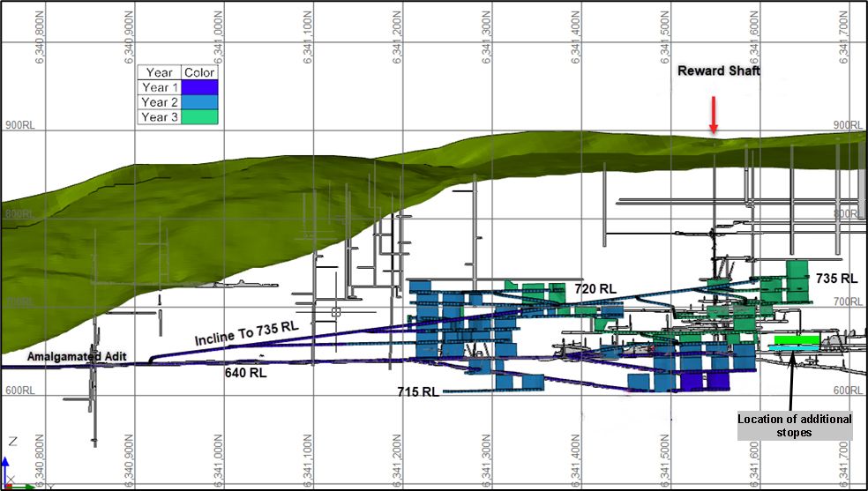Pick the Year 3 green legend swatch
868x491 pixels.
(198, 117)
